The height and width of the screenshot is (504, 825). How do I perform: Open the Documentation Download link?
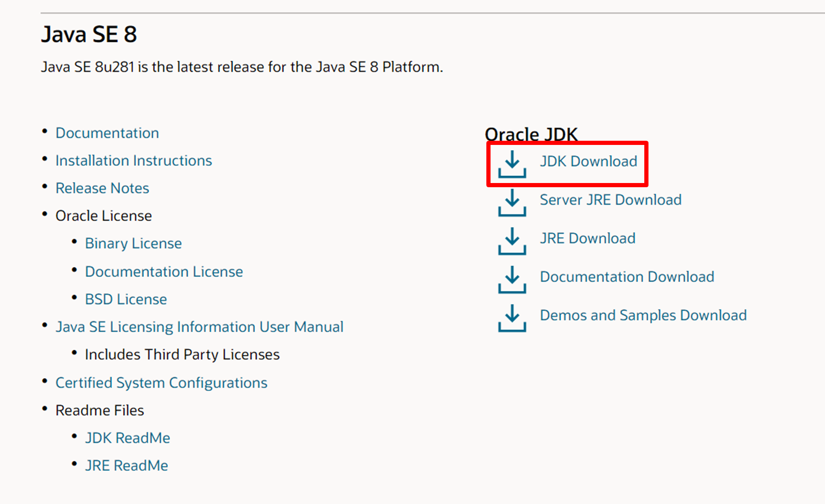[627, 277]
